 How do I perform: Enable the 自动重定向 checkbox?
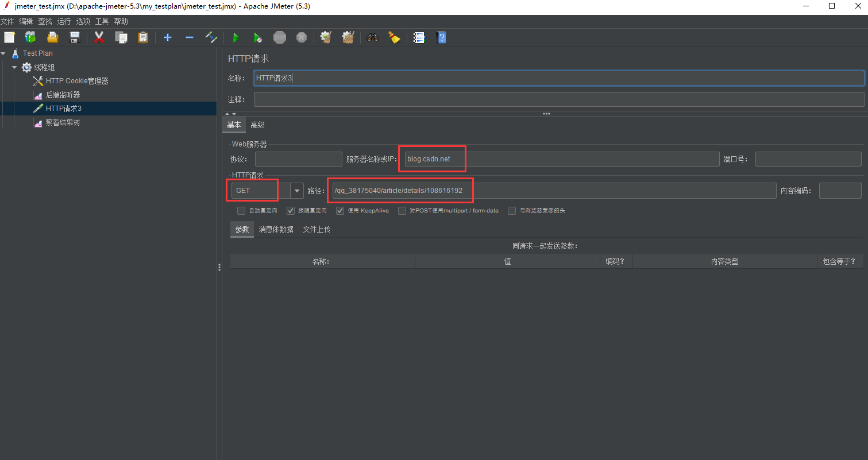(x=241, y=211)
